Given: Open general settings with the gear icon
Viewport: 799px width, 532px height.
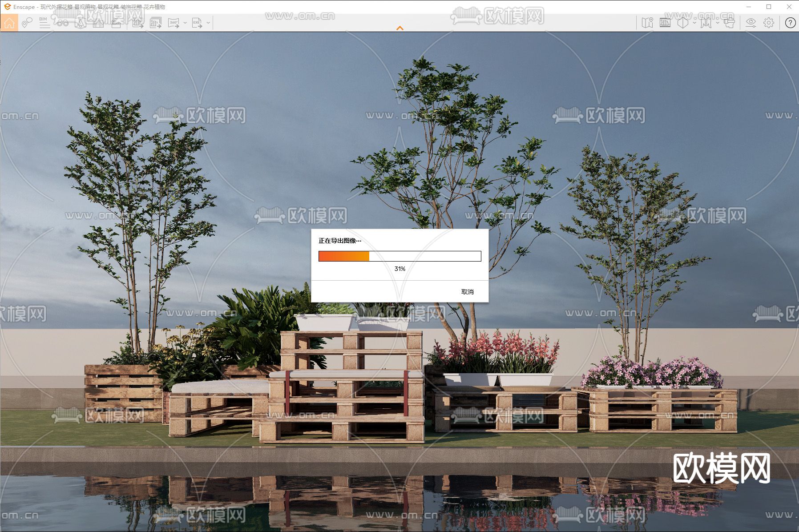Looking at the screenshot, I should coord(769,23).
